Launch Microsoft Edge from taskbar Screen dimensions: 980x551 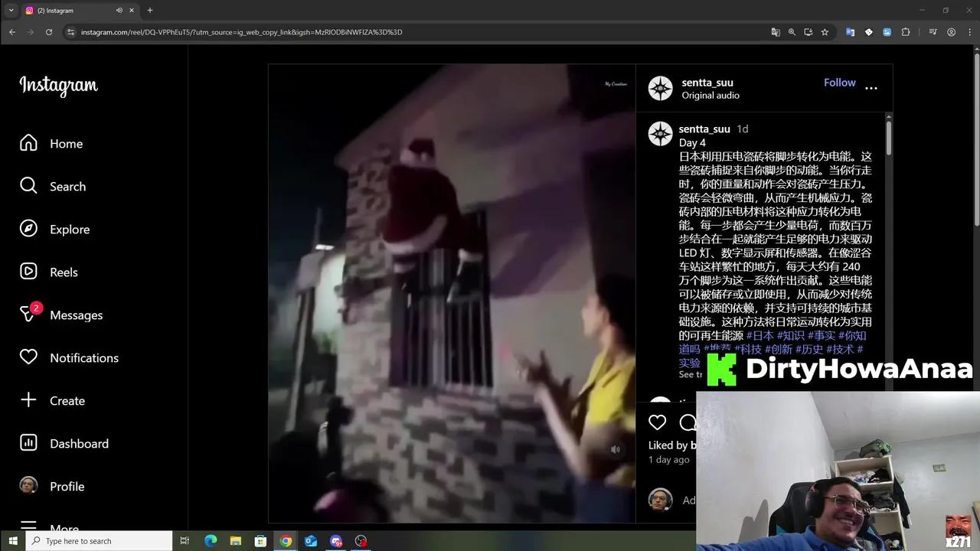point(211,541)
